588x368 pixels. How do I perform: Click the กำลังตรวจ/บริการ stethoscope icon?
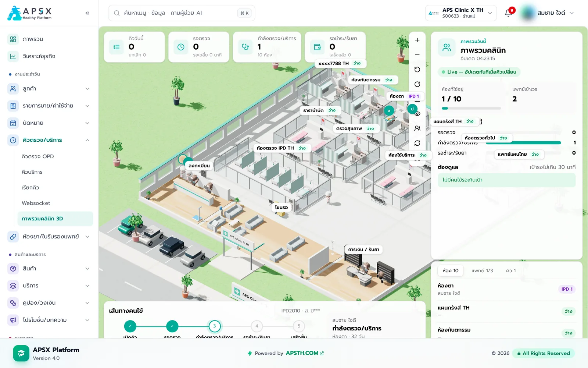click(245, 47)
